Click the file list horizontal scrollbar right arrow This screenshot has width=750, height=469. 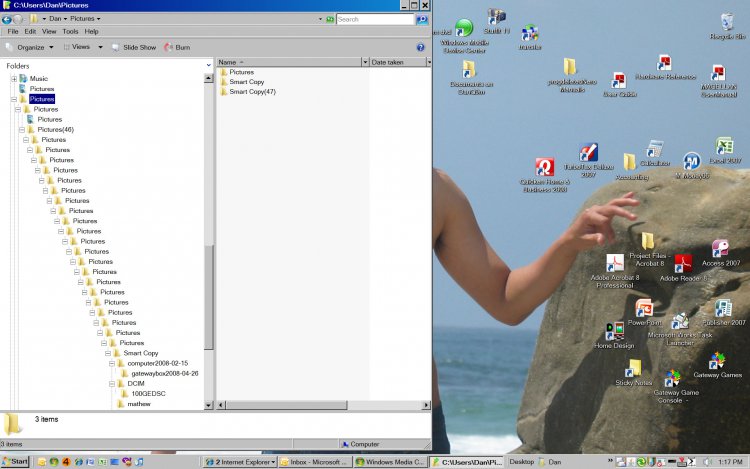point(426,405)
